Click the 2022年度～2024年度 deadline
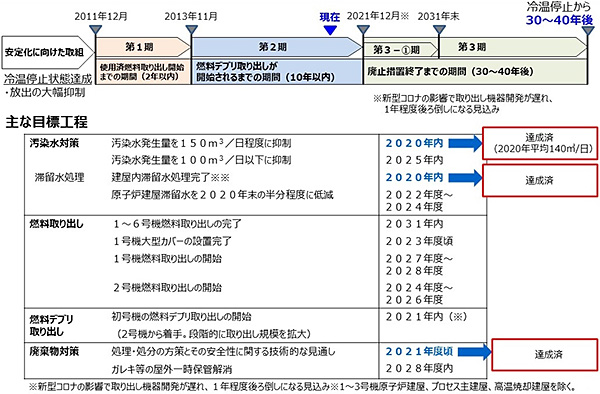Viewport: 600px width, 394px height. (x=419, y=200)
